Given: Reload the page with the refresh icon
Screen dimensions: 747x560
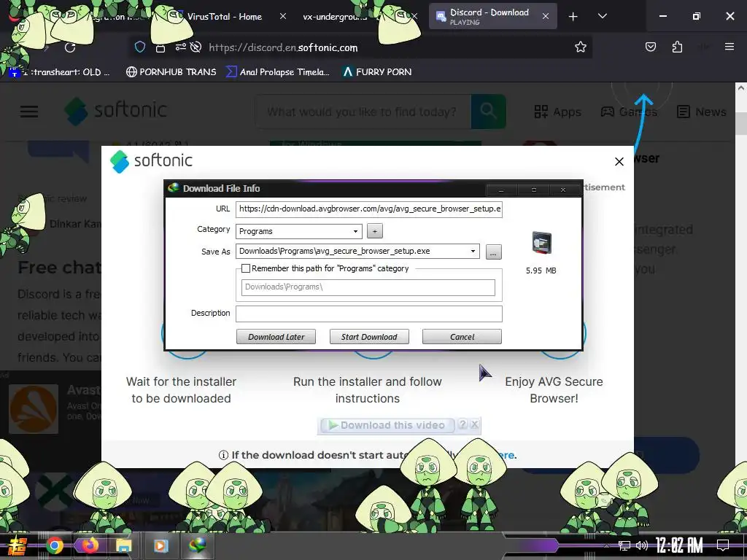Looking at the screenshot, I should pos(71,47).
